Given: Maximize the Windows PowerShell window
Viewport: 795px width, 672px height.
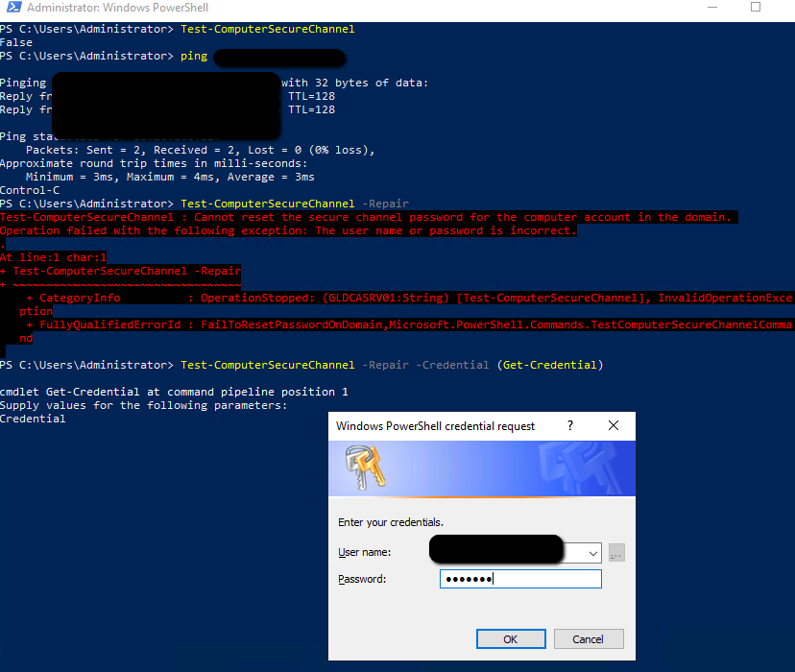Looking at the screenshot, I should tap(756, 7).
